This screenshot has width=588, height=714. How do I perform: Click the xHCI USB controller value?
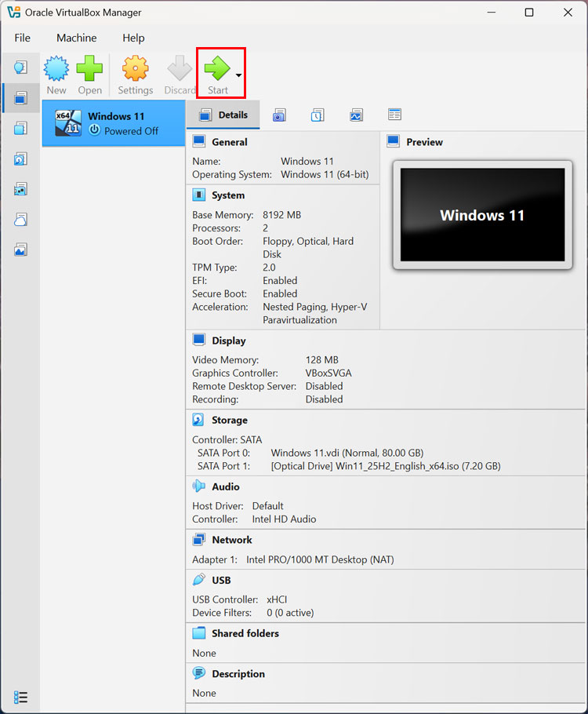point(277,599)
